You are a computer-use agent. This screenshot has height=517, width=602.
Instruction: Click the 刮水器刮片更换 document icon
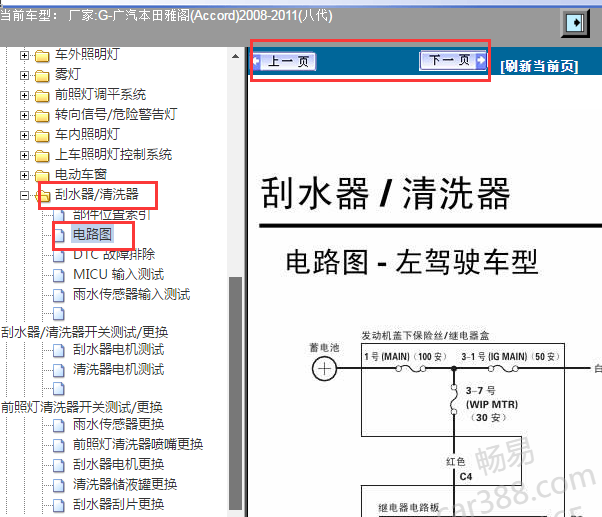tap(59, 505)
